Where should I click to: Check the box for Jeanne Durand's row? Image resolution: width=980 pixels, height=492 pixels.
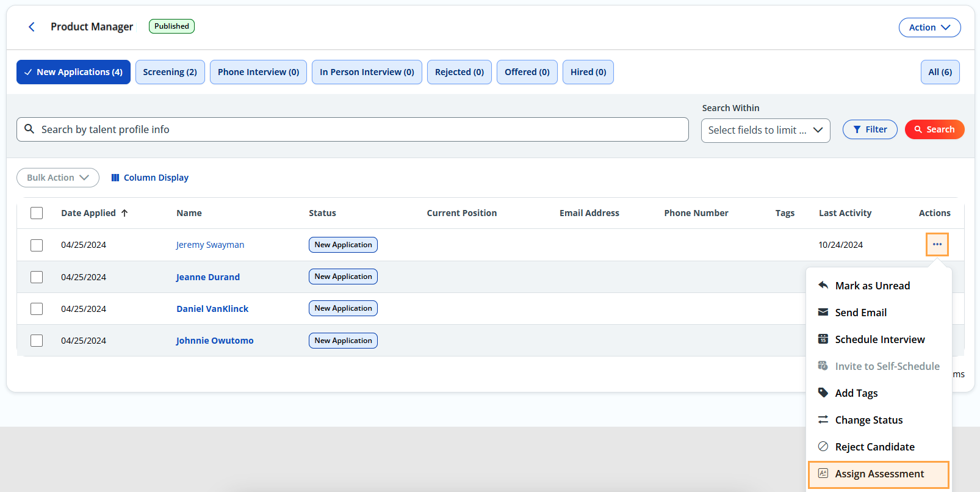point(37,277)
